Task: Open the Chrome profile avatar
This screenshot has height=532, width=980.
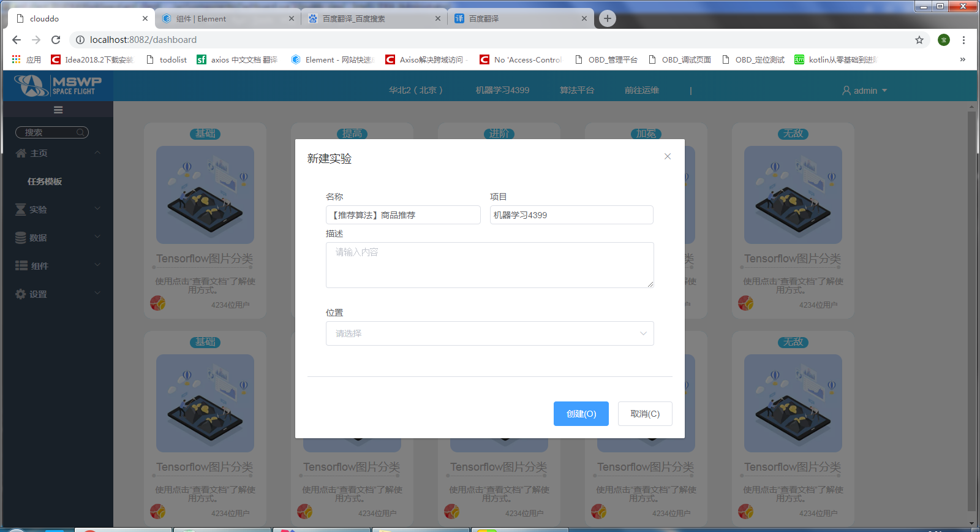Action: [944, 40]
